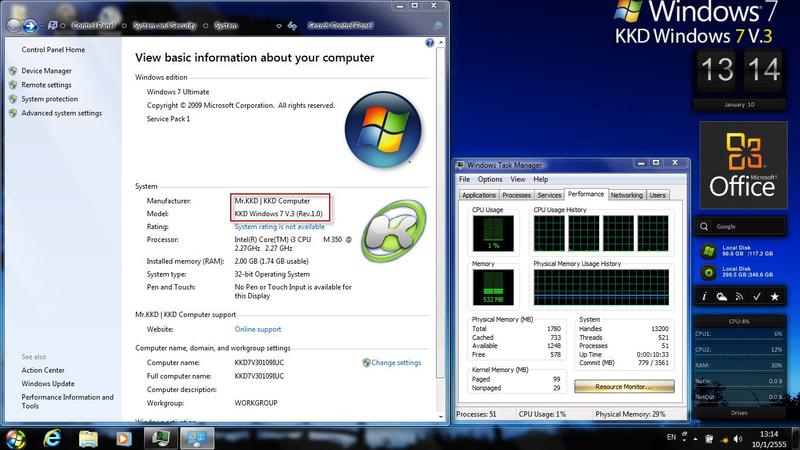Viewport: 800px width, 450px height.
Task: Go to Control Panel Home
Action: 53,50
